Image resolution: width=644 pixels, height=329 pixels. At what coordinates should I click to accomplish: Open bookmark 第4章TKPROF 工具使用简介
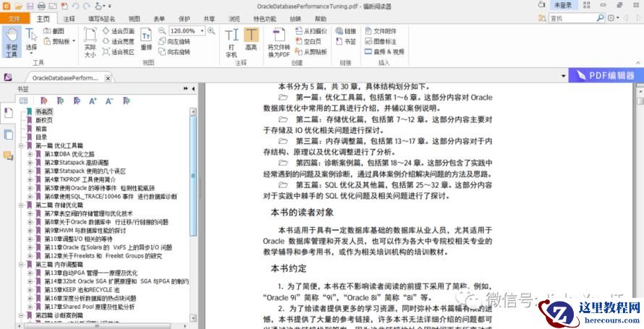tap(80, 179)
